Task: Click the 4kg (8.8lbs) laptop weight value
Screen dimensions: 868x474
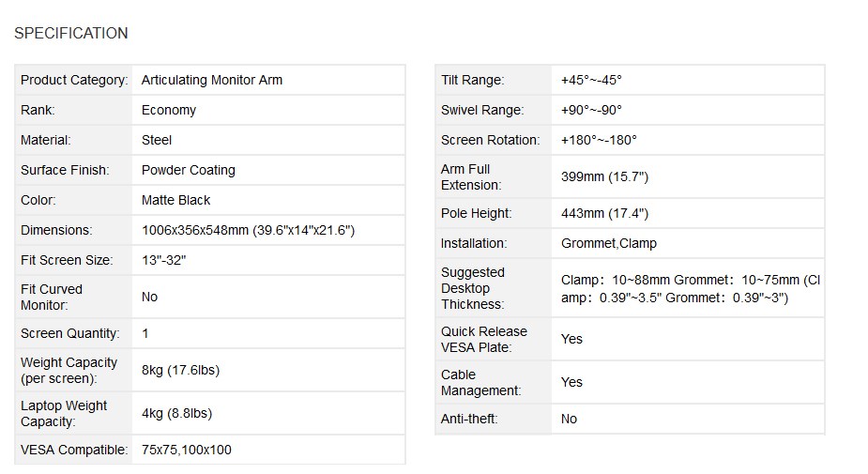Action: 176,413
